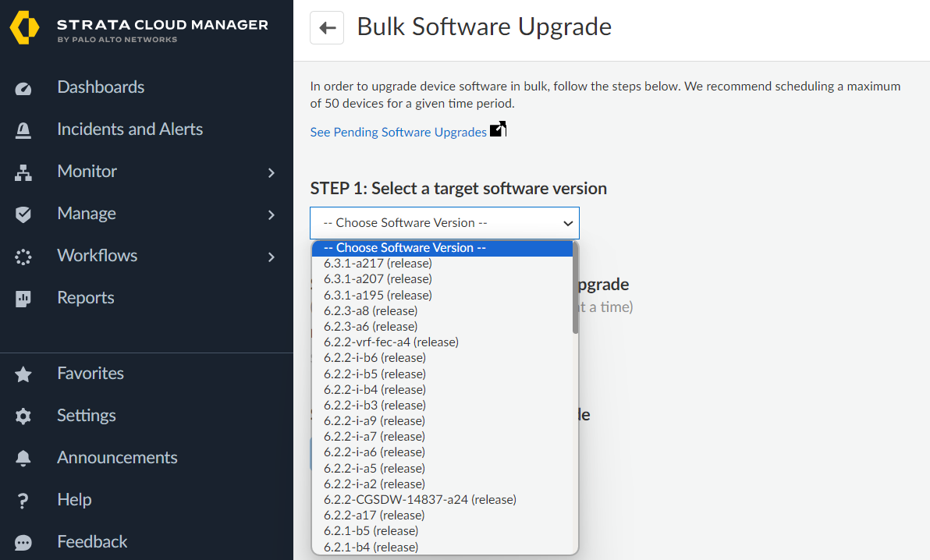Choose 6.2.2-CGSDW-14837-a24 (release) from list
The height and width of the screenshot is (560, 930).
pos(420,499)
